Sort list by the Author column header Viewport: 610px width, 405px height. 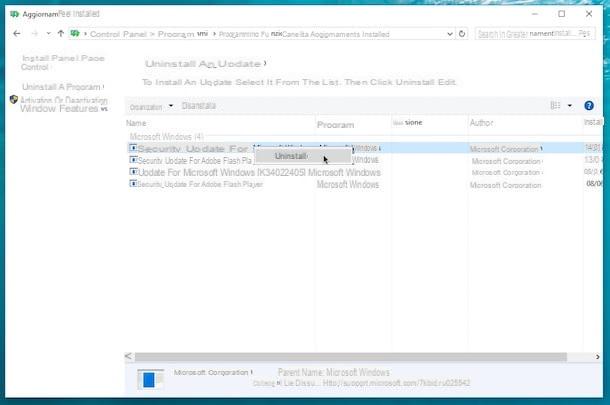(481, 123)
